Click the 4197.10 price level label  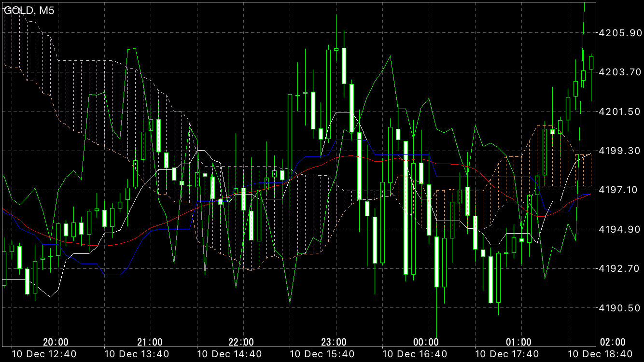click(619, 190)
